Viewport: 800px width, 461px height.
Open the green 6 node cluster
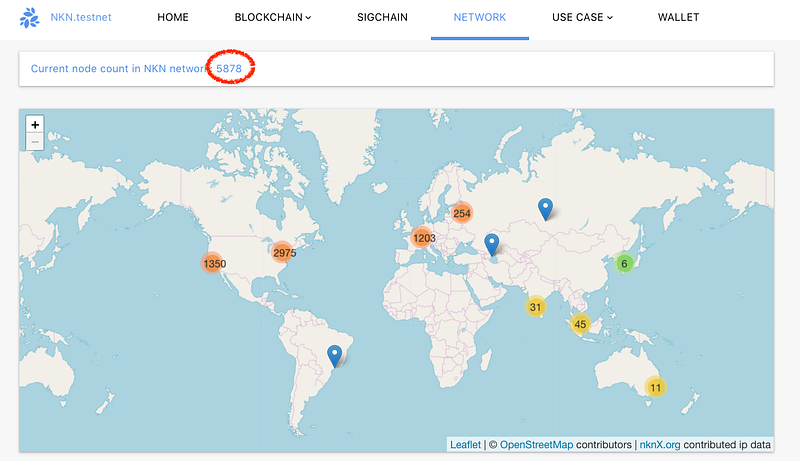[x=623, y=264]
